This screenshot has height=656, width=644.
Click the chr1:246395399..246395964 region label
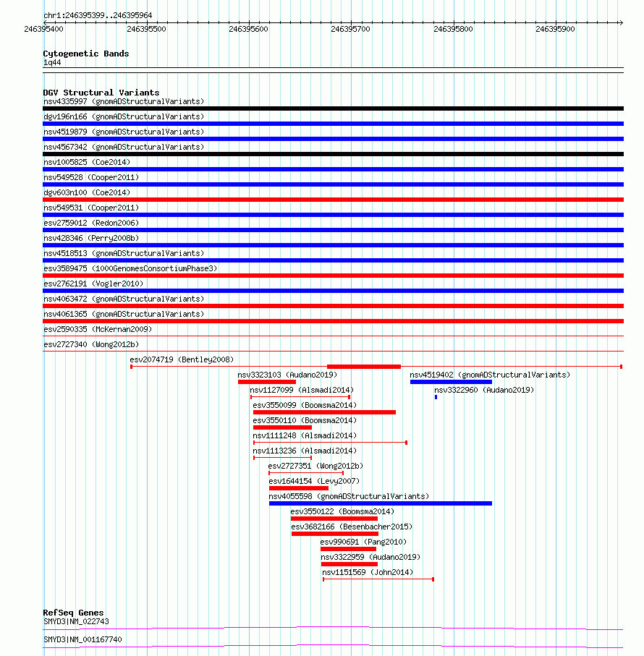(x=98, y=15)
